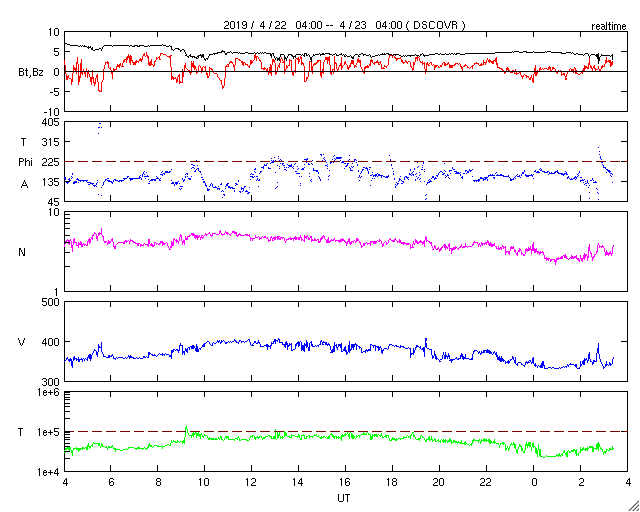Click the resize grip at window corner
Viewport: 640px width, 512px height.
(633, 506)
